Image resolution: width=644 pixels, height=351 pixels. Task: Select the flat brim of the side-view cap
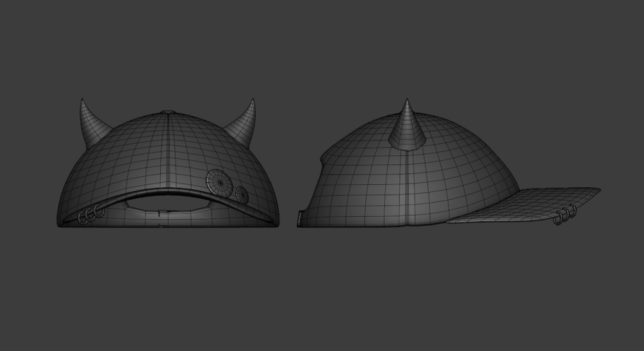[x=524, y=205]
